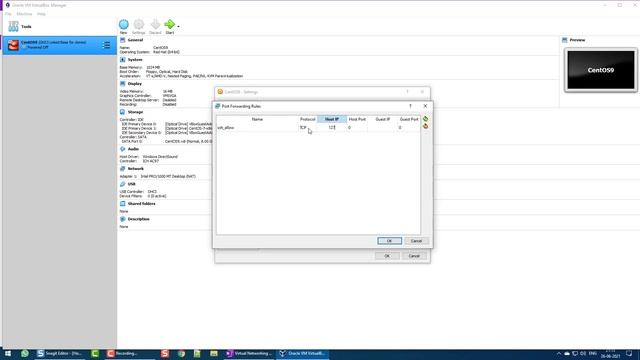Open the Start button dropdown arrow
The image size is (640, 360).
click(x=178, y=27)
